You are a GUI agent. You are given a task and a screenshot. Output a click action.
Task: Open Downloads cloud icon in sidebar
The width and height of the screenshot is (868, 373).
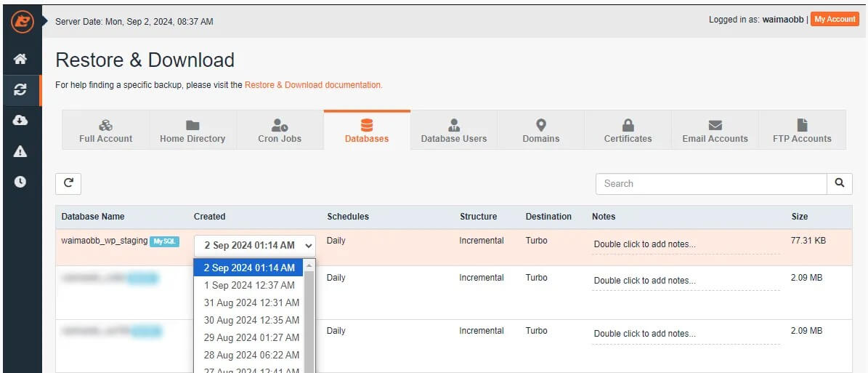pos(20,121)
